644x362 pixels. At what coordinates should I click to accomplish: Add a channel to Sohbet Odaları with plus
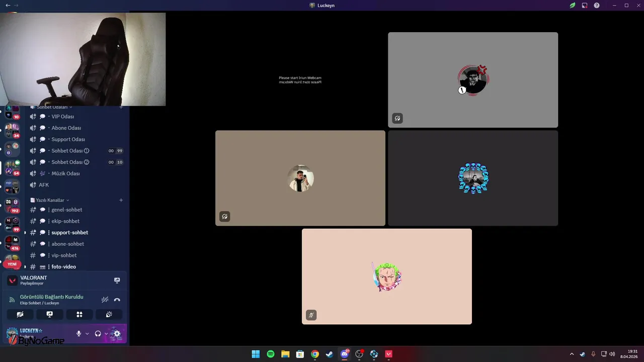121,107
